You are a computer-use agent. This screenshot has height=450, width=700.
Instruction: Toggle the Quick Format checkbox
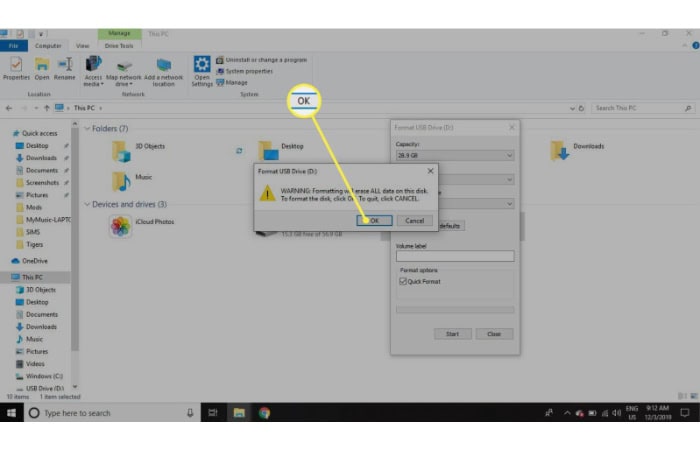pos(403,281)
